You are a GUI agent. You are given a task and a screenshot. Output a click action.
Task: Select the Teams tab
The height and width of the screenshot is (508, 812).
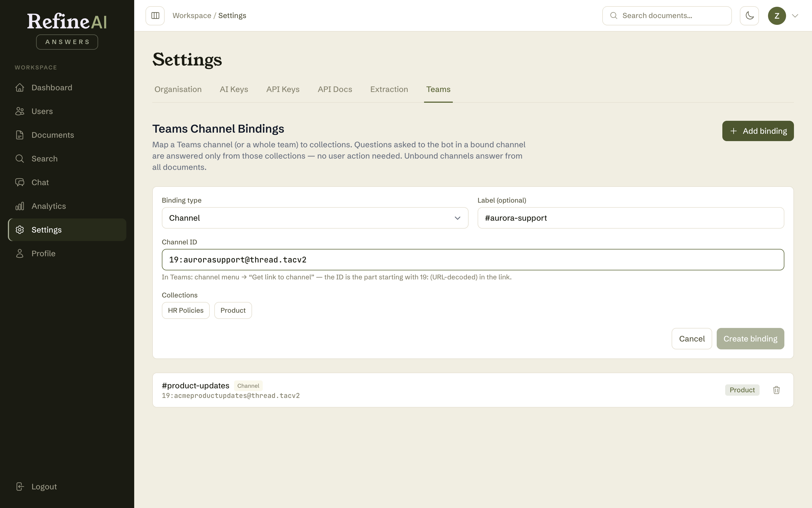(438, 89)
